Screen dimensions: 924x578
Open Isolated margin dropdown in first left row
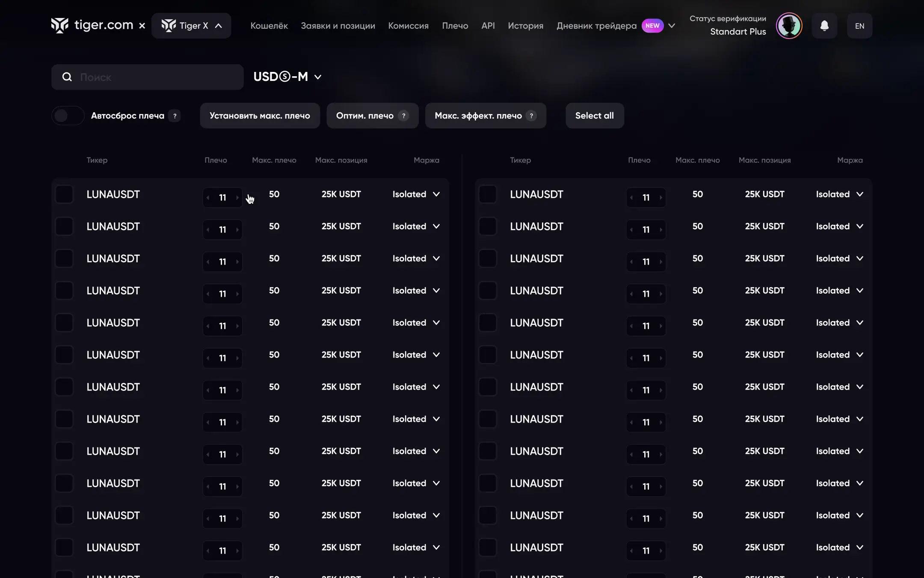(x=416, y=194)
